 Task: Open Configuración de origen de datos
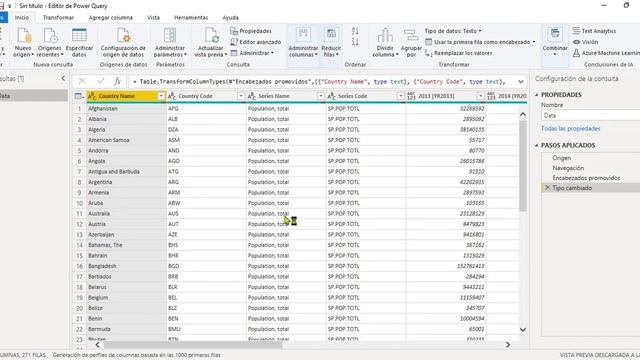pyautogui.click(x=123, y=42)
